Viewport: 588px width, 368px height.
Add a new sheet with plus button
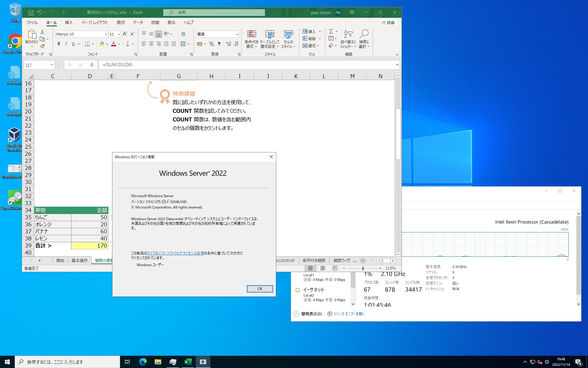[x=363, y=261]
